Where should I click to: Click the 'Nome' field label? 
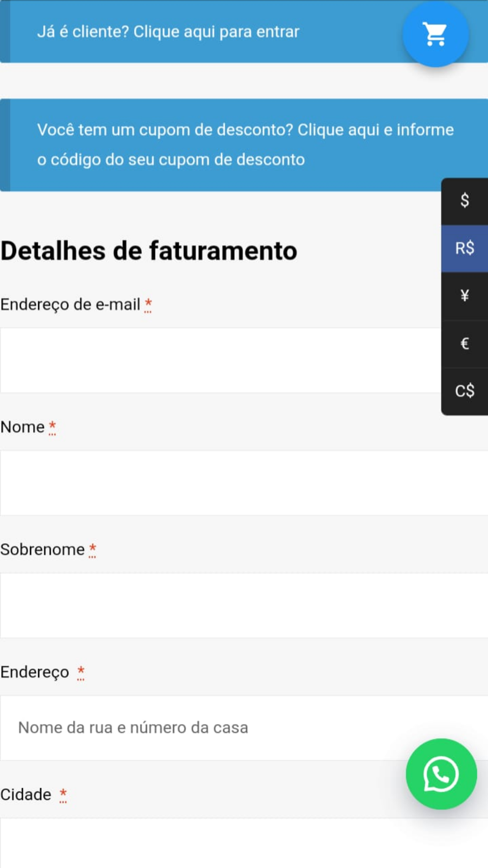(22, 427)
